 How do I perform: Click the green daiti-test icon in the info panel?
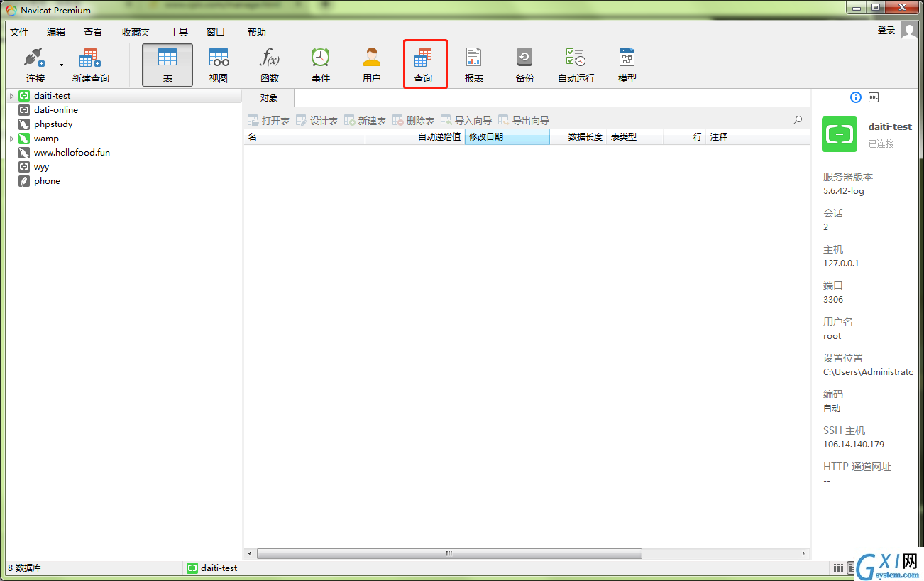[x=840, y=134]
